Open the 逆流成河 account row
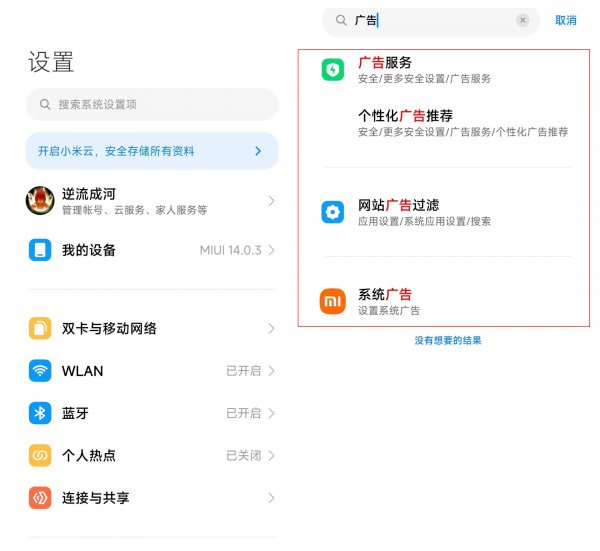This screenshot has width=600, height=551. (152, 201)
